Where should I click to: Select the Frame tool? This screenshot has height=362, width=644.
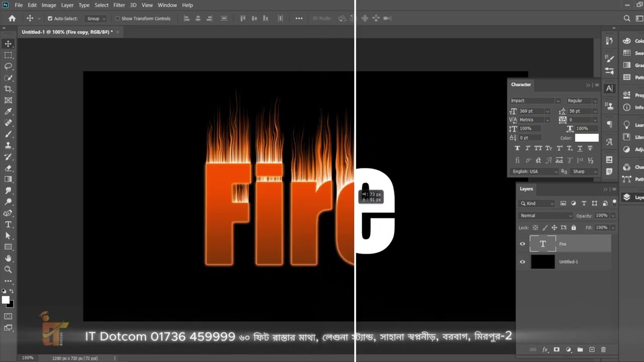click(8, 100)
